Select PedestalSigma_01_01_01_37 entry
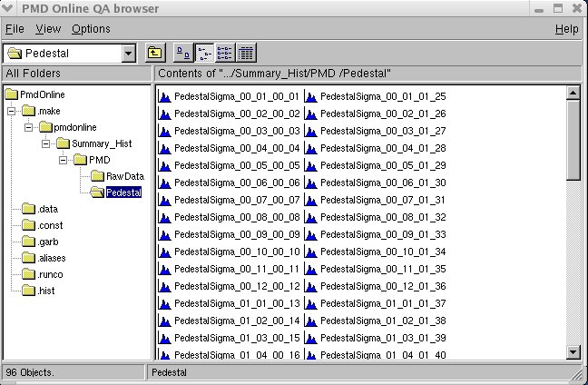The image size is (588, 385). (376, 303)
